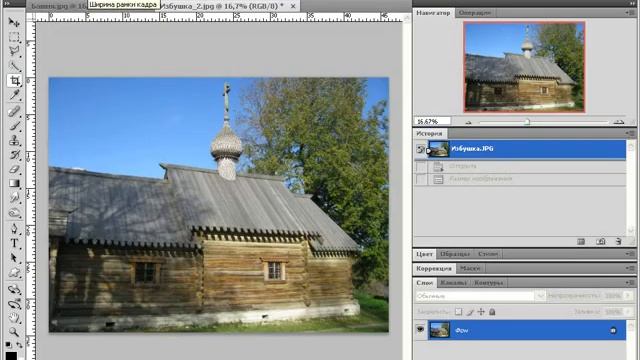Switch to the Образцы tab
Image resolution: width=640 pixels, height=360 pixels.
[454, 254]
